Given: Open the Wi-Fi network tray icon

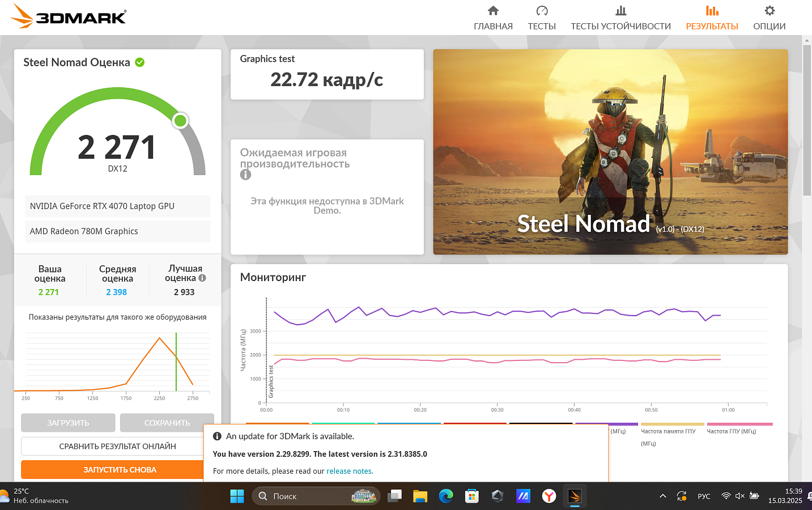Looking at the screenshot, I should tap(726, 496).
